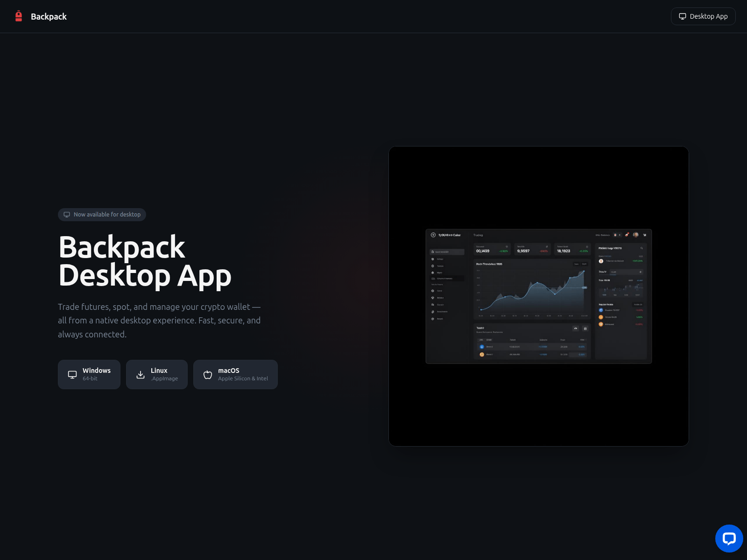Expand the period selector next to Popular Feeds

638,305
